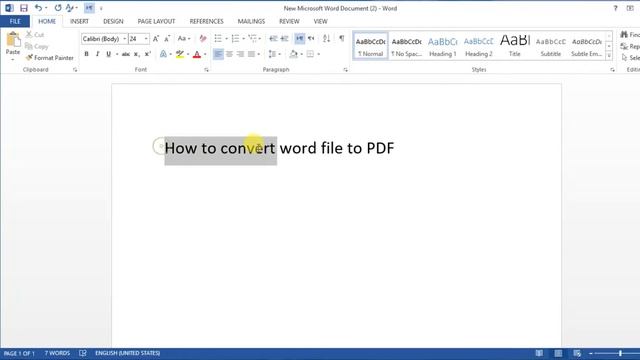Viewport: 640px width, 360px height.
Task: Apply yellow text highlight color
Action: (x=180, y=54)
